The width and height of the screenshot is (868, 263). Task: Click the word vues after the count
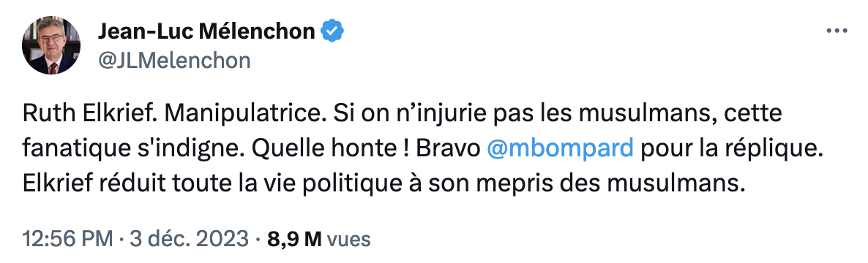[x=349, y=240]
